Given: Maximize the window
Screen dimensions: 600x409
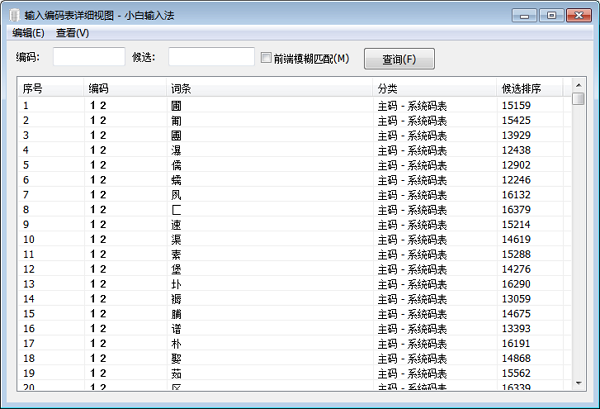Looking at the screenshot, I should [x=551, y=15].
